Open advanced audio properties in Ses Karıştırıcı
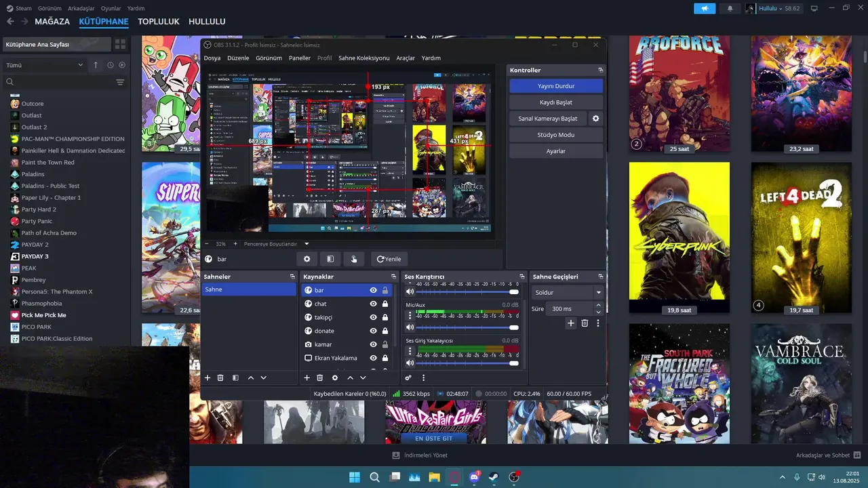This screenshot has width=868, height=488. coord(408,378)
